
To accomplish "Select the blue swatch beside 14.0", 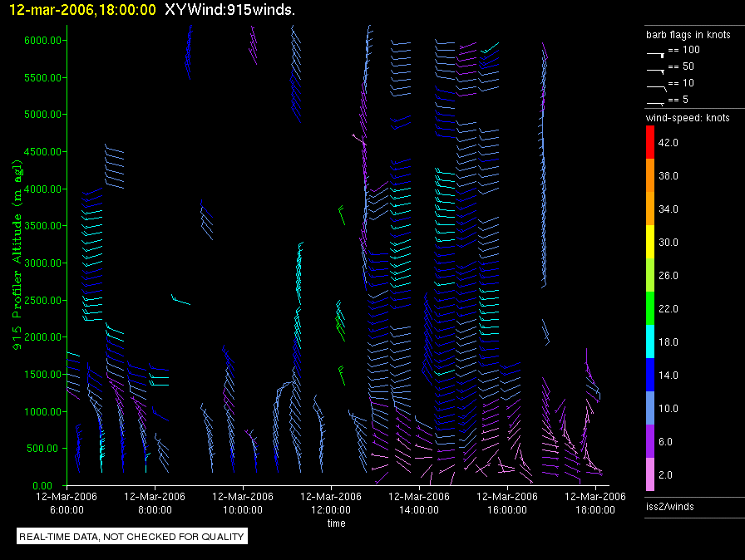I will tap(651, 375).
